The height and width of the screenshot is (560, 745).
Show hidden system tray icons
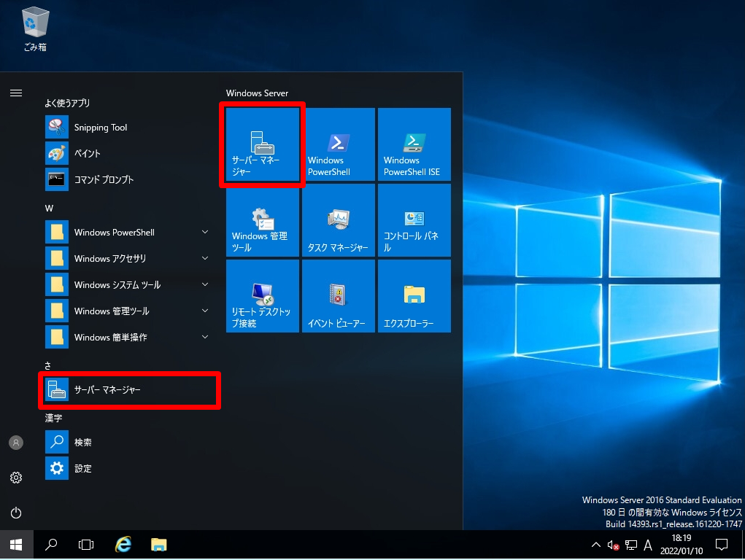coord(596,545)
